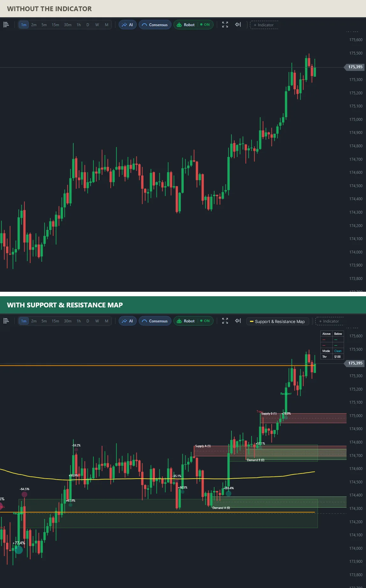
Task: Click the +69.4% signal marker
Action: (228, 494)
